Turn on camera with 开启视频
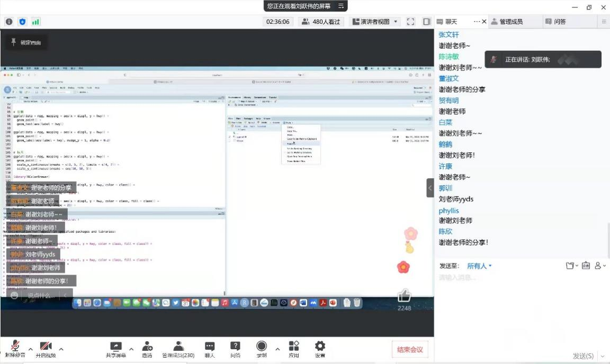Image resolution: width=610 pixels, height=364 pixels. click(x=46, y=348)
